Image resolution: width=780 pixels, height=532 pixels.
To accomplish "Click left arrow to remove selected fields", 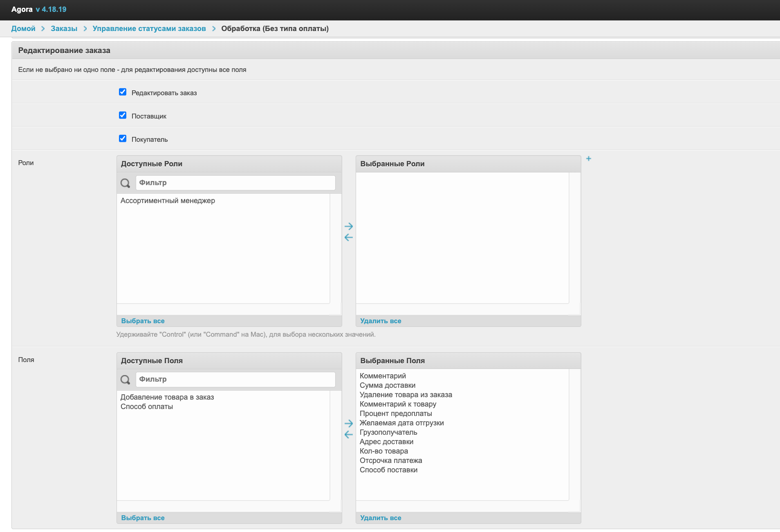I will (x=348, y=434).
